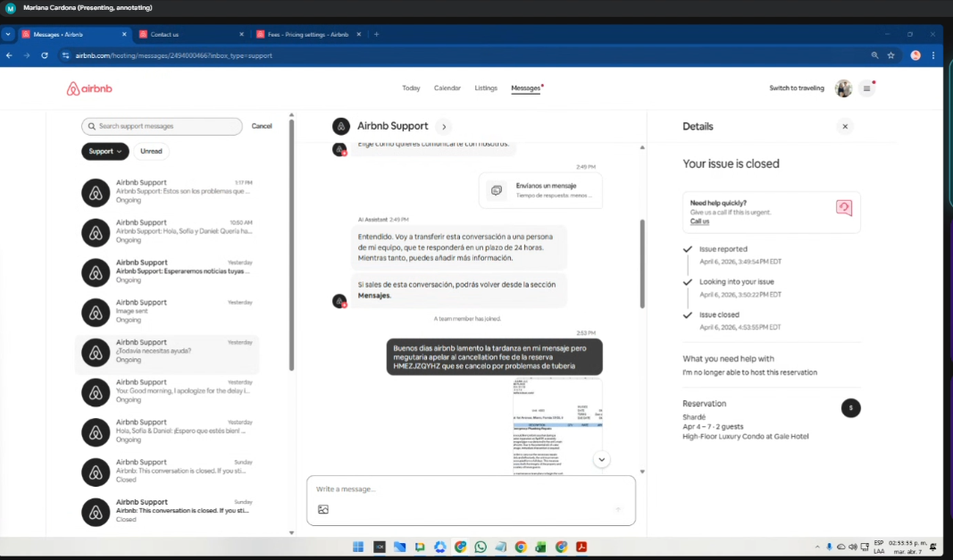Click the taskbar volume icon

[x=853, y=547]
